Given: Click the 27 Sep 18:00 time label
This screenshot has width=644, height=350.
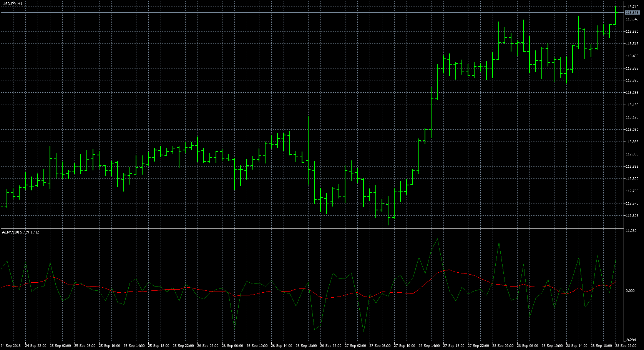Looking at the screenshot, I should (x=454, y=346).
